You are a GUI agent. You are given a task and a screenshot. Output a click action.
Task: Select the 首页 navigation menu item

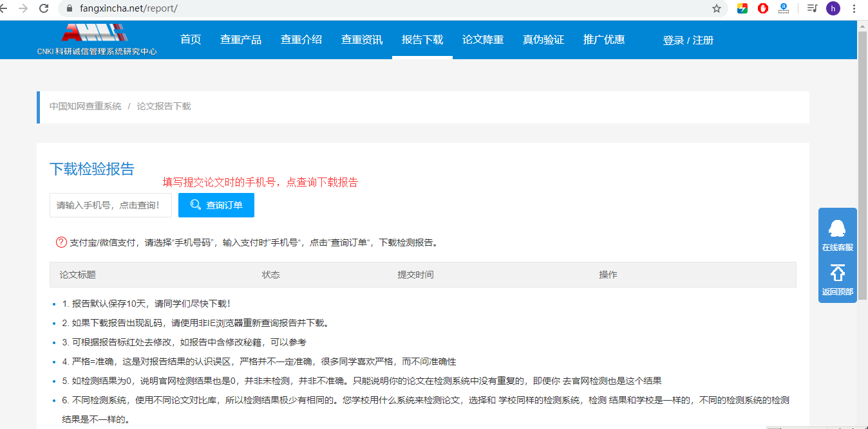[190, 39]
